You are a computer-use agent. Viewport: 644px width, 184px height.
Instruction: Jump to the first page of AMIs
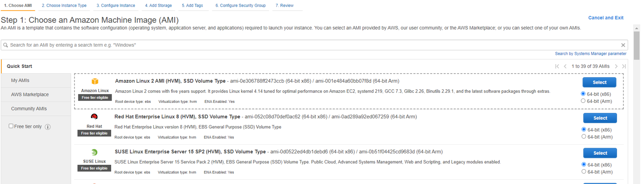pos(557,66)
